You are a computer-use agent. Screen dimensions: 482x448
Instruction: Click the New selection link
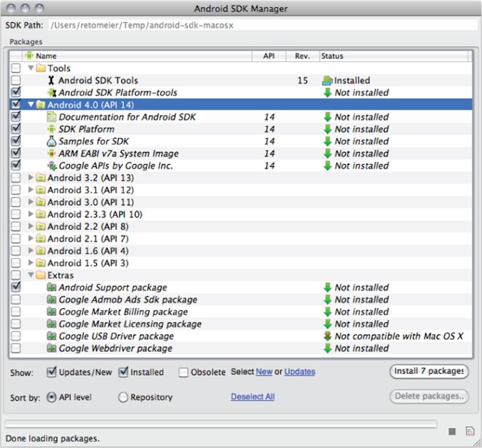pos(264,372)
